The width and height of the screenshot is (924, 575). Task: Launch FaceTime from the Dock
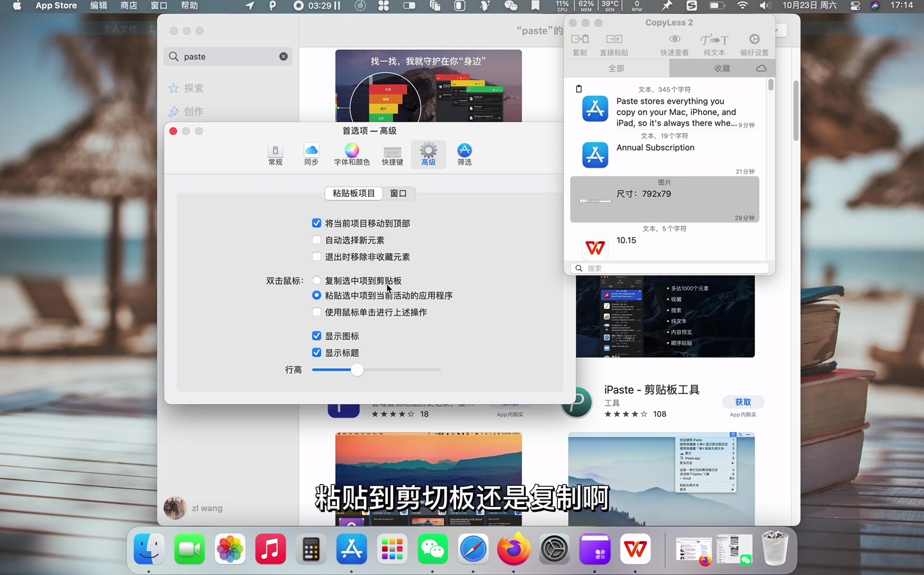tap(189, 549)
